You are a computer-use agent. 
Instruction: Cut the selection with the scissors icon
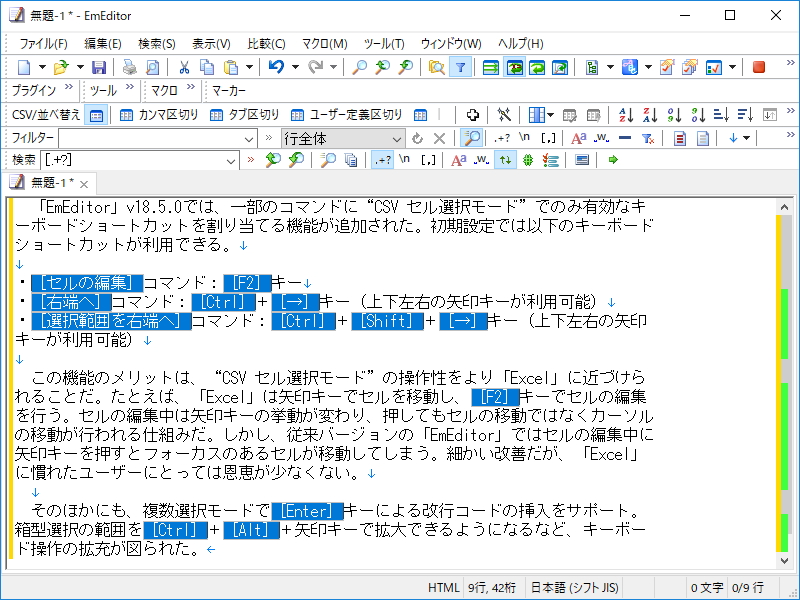184,67
